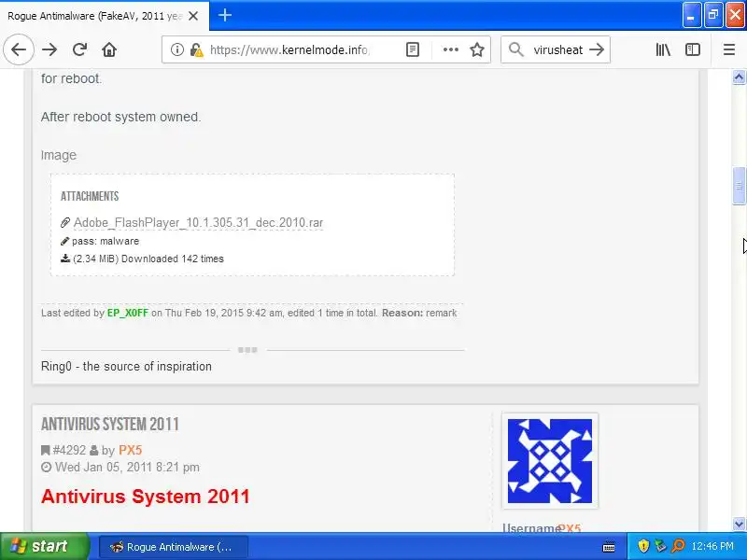Viewport: 747px width, 560px height.
Task: Open the Library bookmarks and history menu
Action: point(663,49)
